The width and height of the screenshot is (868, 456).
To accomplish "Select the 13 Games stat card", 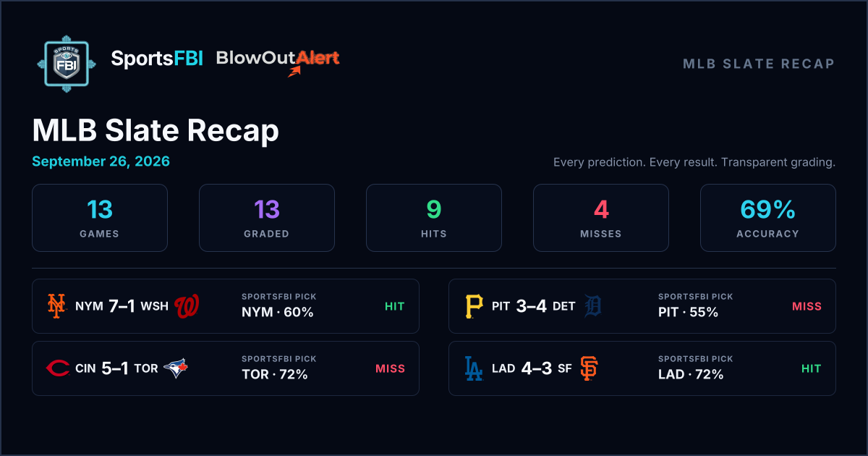I will (100, 218).
